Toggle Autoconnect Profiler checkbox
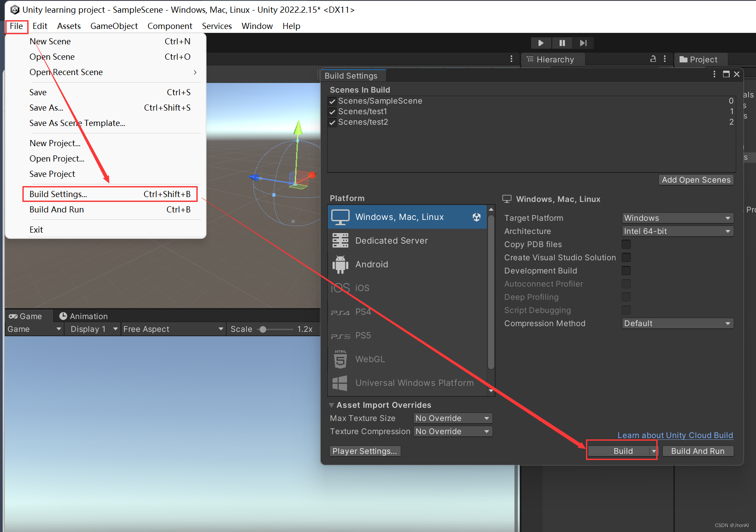The image size is (756, 532). click(x=626, y=284)
